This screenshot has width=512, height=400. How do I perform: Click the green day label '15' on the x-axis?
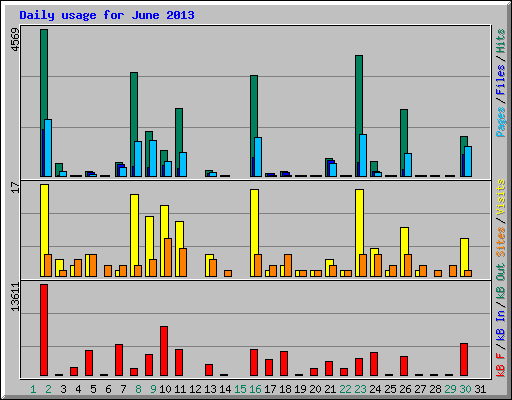pyautogui.click(x=240, y=389)
